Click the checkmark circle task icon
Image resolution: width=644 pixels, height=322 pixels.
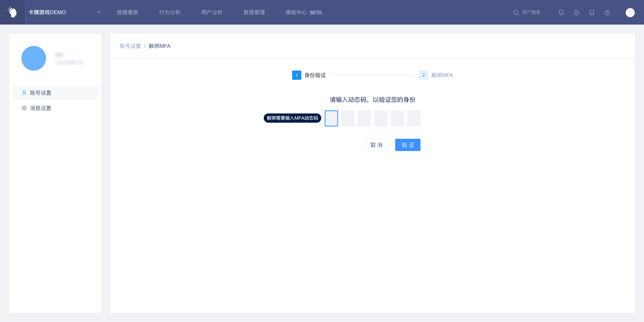click(576, 12)
